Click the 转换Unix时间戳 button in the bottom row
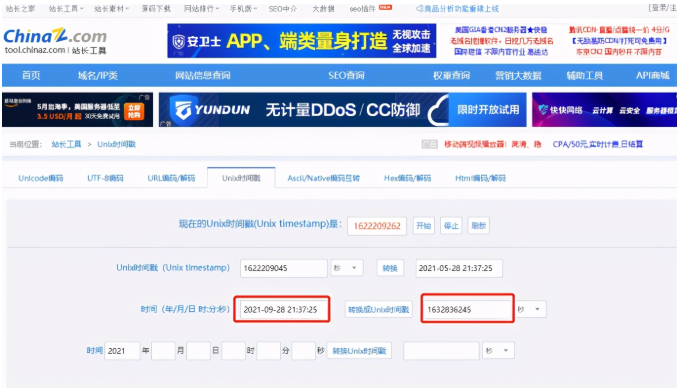 coord(359,351)
